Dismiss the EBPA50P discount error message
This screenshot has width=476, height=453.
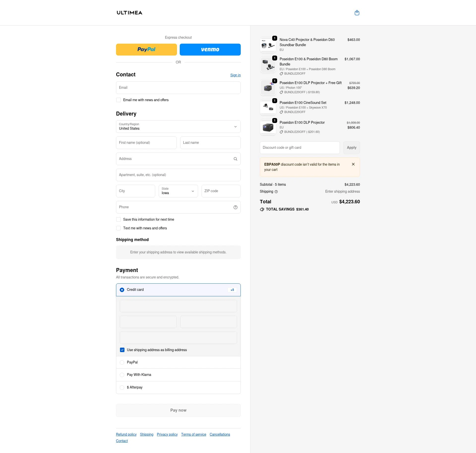coord(353,164)
